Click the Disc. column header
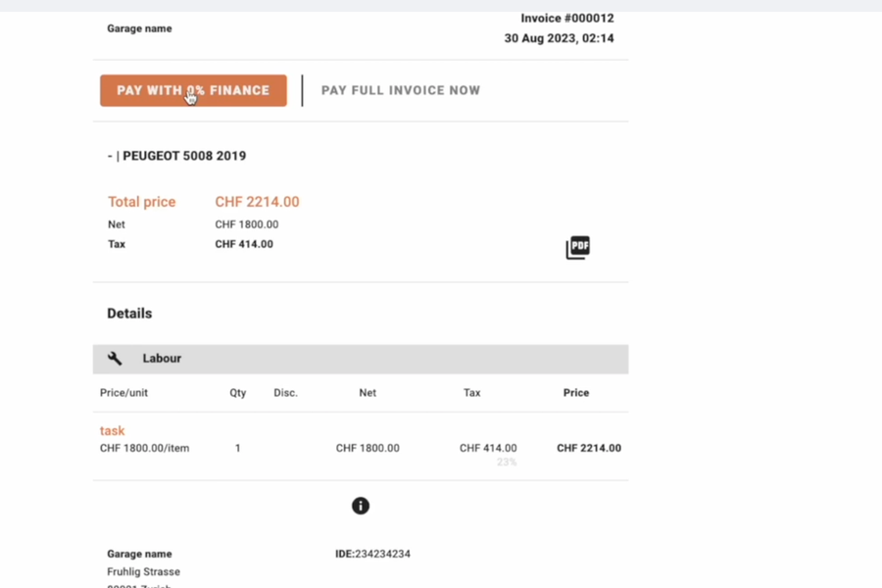The height and width of the screenshot is (588, 882). click(x=285, y=392)
